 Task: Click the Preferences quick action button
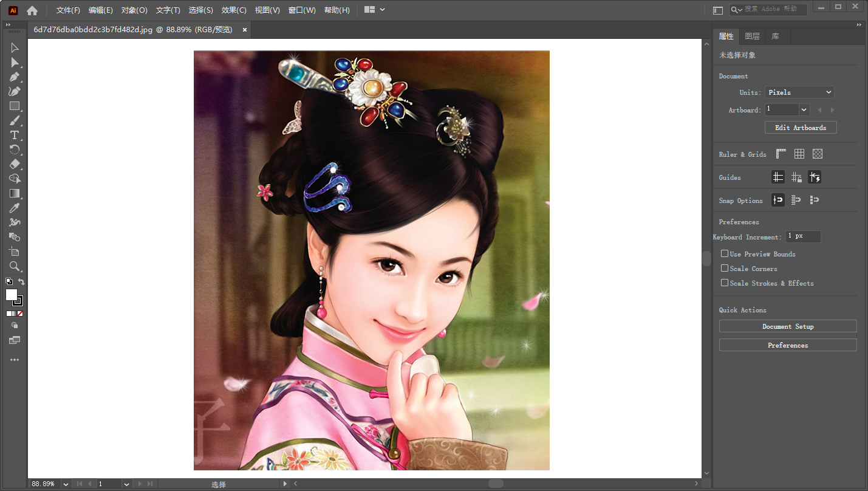(x=788, y=345)
